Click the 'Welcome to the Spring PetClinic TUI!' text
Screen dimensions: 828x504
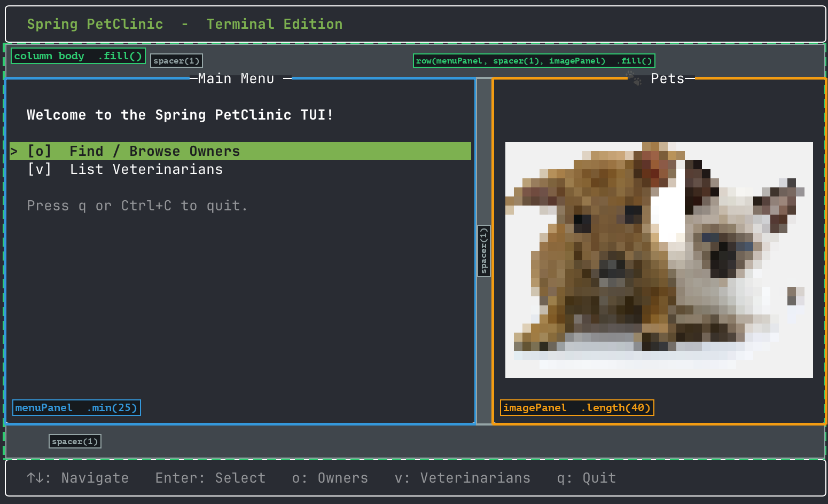point(181,115)
